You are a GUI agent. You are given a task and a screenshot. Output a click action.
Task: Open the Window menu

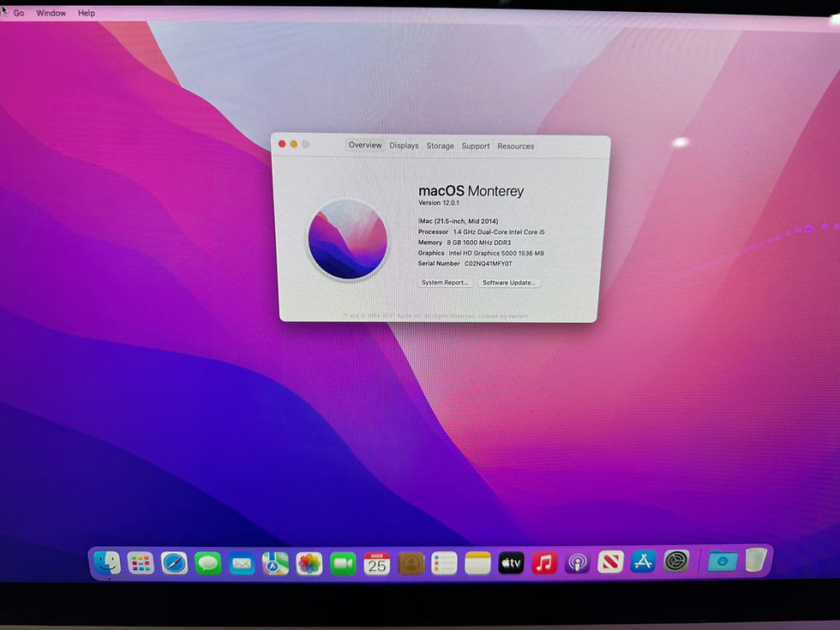pos(51,13)
